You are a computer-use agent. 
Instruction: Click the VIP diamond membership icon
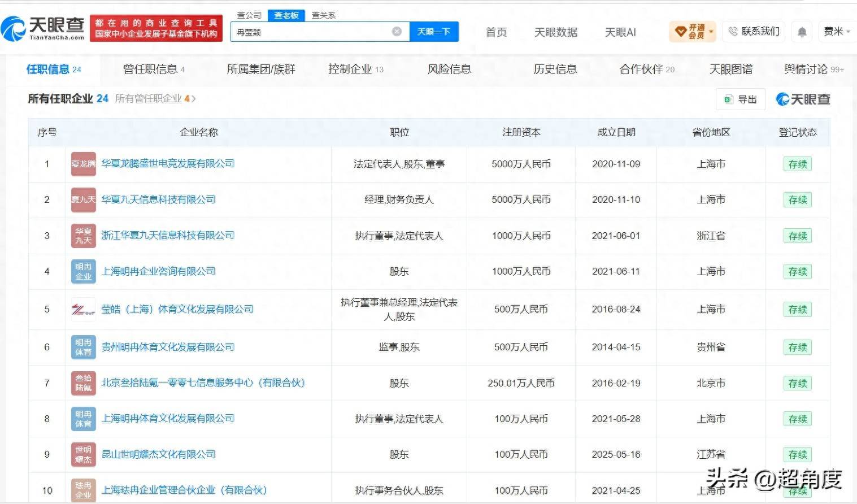pos(681,32)
